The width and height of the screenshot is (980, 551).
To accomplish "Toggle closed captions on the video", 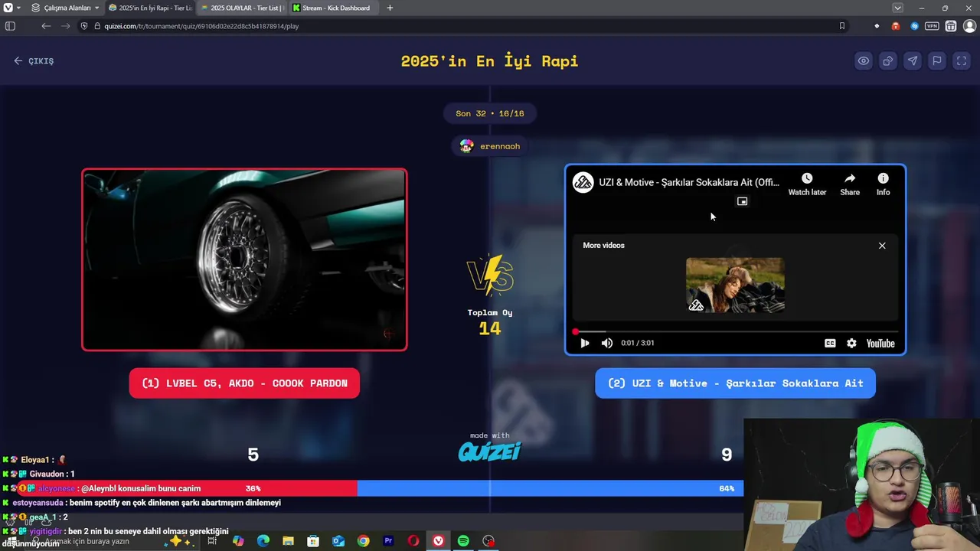I will pos(830,343).
